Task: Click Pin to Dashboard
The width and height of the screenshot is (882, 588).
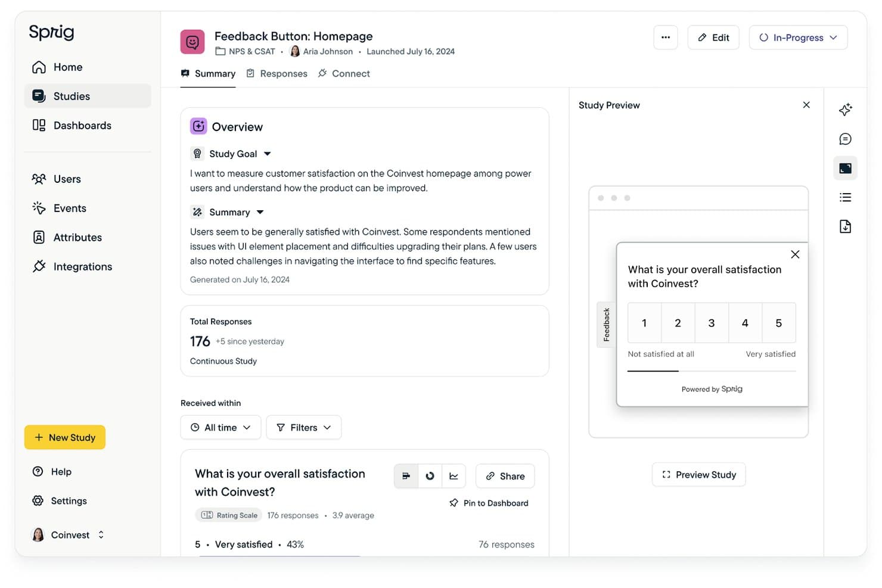Action: point(489,503)
